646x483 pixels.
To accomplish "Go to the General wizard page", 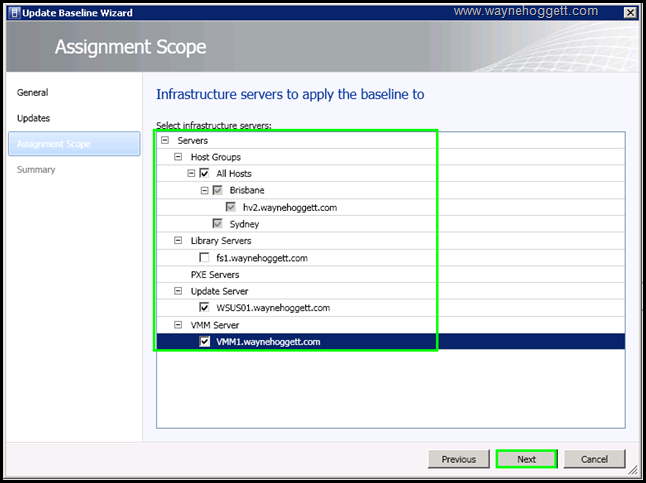I will (33, 93).
